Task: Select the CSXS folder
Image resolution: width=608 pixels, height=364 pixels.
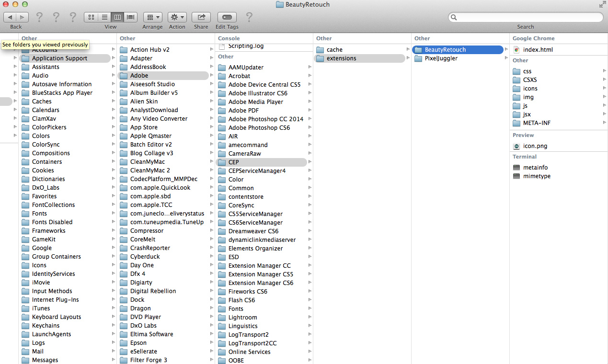Action: pos(530,80)
